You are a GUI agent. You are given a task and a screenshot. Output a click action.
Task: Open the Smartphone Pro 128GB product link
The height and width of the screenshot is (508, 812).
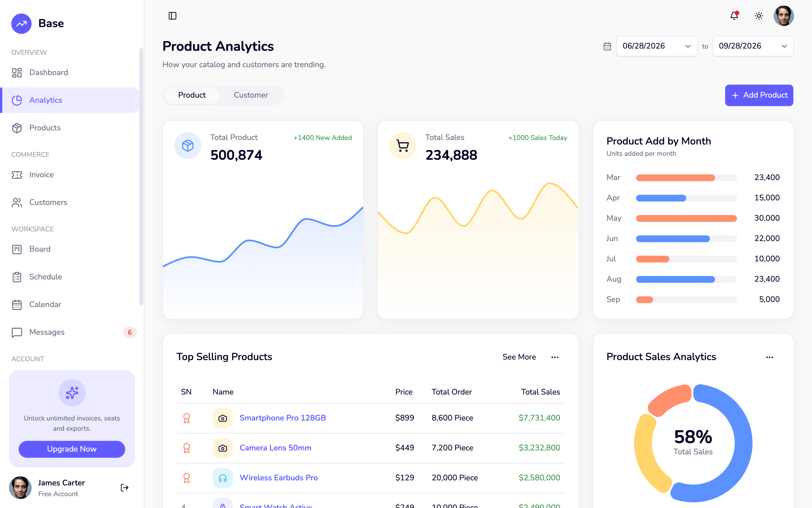283,418
